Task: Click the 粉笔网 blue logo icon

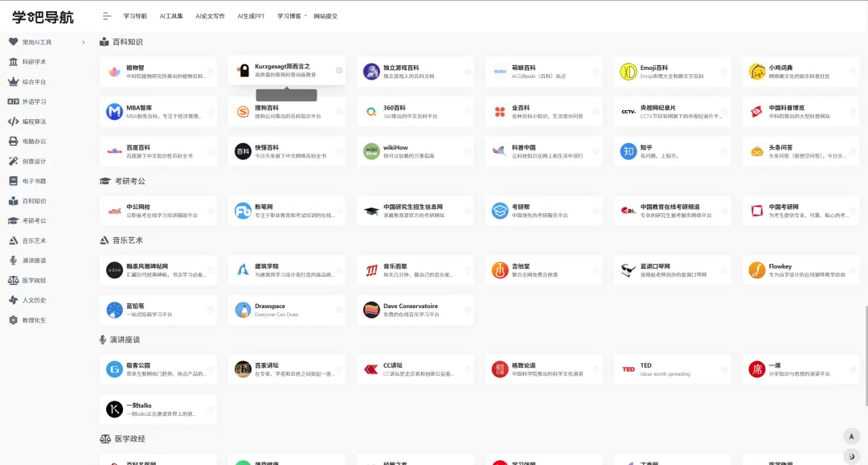Action: coord(243,211)
